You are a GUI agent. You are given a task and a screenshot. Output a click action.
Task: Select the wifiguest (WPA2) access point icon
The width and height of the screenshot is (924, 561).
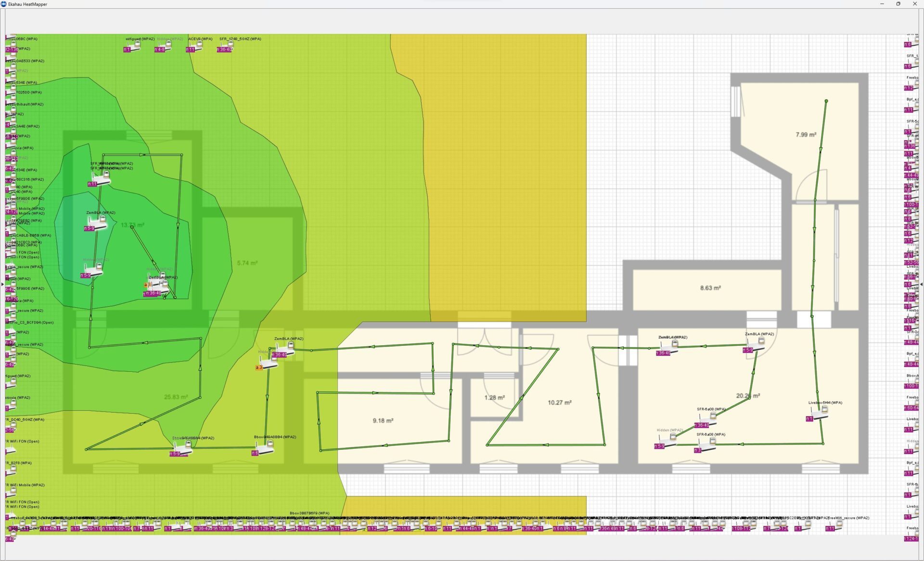(x=132, y=47)
